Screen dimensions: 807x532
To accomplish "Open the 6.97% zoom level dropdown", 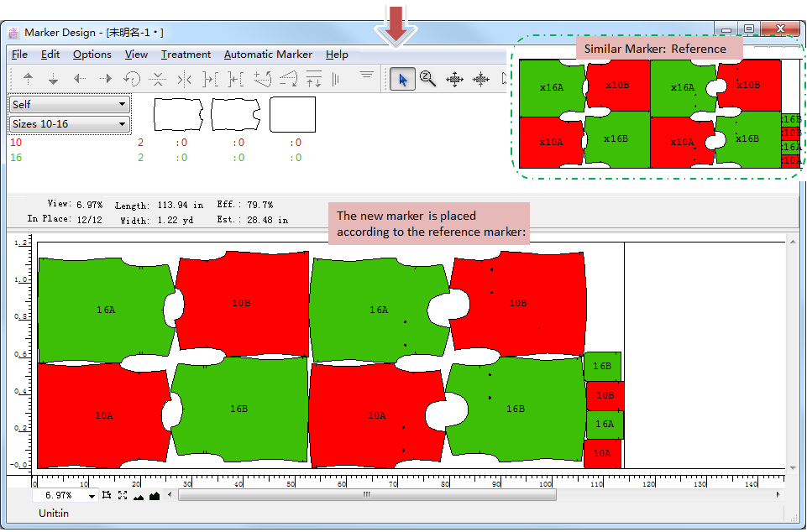I will [x=91, y=497].
